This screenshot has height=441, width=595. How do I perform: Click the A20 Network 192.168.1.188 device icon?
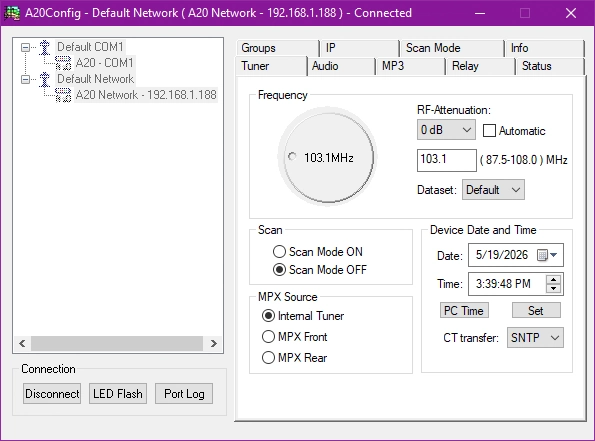tap(63, 95)
